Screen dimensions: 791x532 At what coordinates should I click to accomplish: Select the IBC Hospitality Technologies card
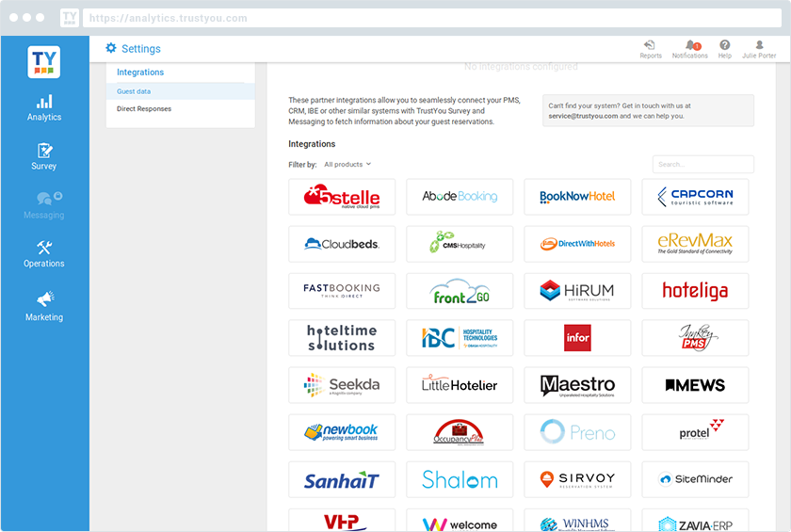[460, 338]
